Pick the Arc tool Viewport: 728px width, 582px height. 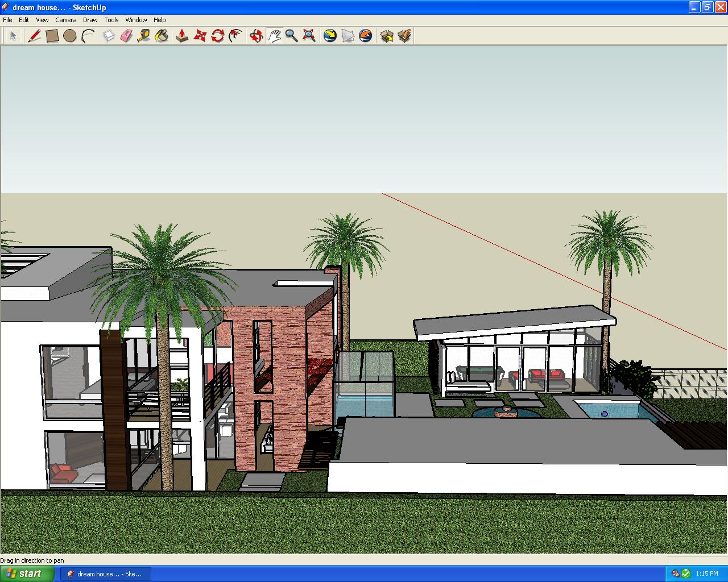tap(88, 35)
